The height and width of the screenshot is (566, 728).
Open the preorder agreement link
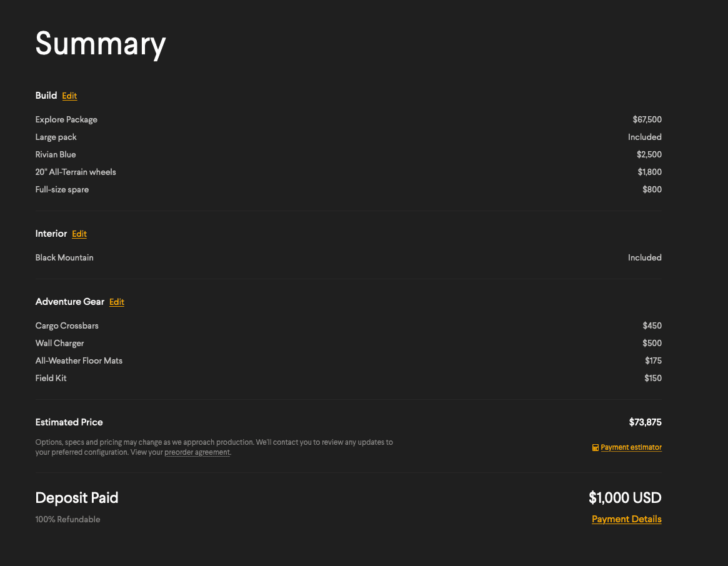197,452
